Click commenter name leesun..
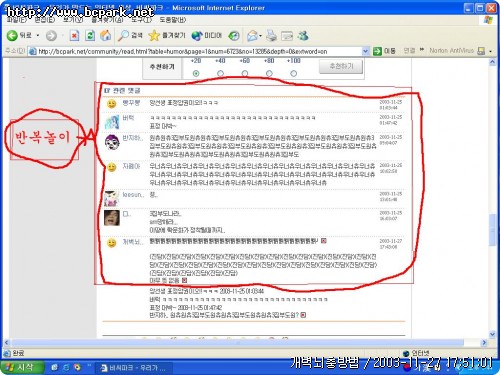The width and height of the screenshot is (500, 375). [x=133, y=195]
